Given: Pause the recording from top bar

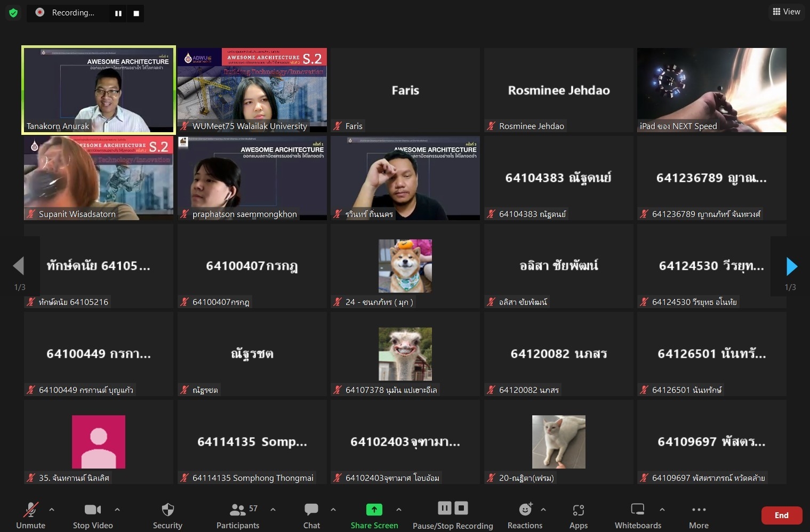Looking at the screenshot, I should (x=118, y=13).
